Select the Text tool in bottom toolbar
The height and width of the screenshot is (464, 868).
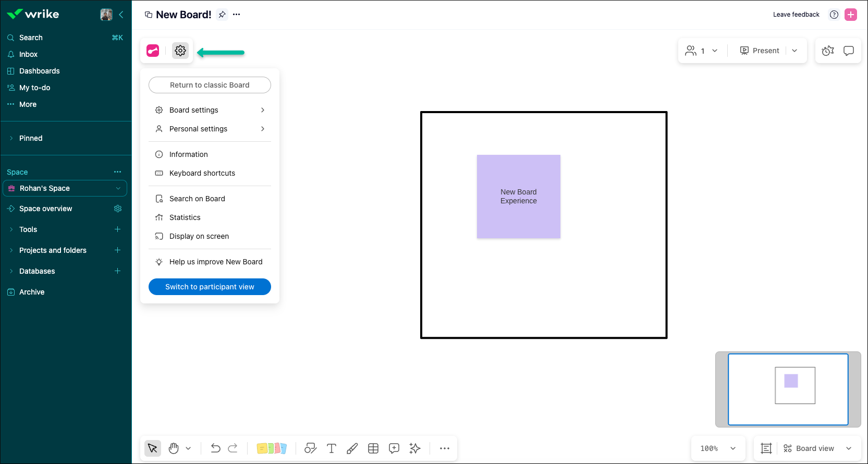pyautogui.click(x=331, y=448)
